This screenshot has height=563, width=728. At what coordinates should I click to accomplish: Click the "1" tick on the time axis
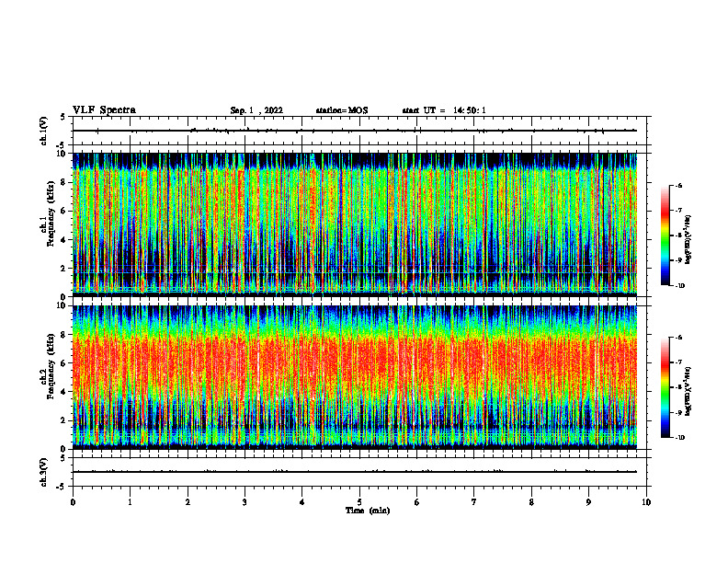click(x=130, y=502)
